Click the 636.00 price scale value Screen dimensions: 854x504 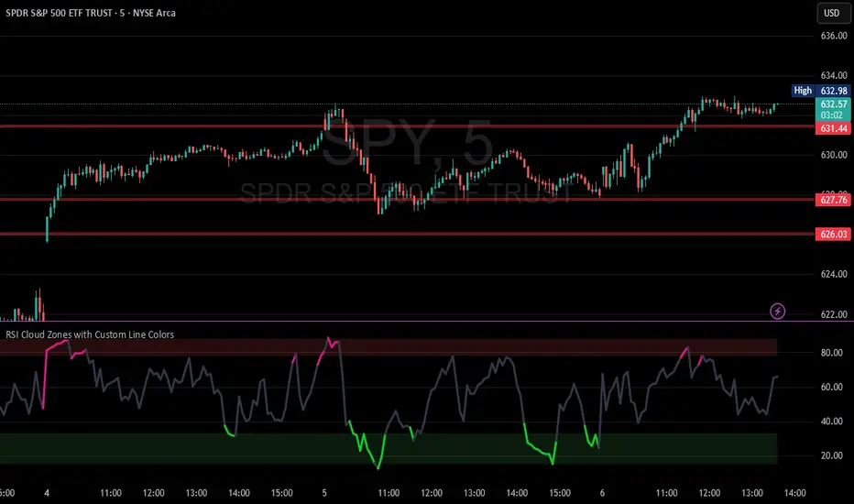(834, 36)
